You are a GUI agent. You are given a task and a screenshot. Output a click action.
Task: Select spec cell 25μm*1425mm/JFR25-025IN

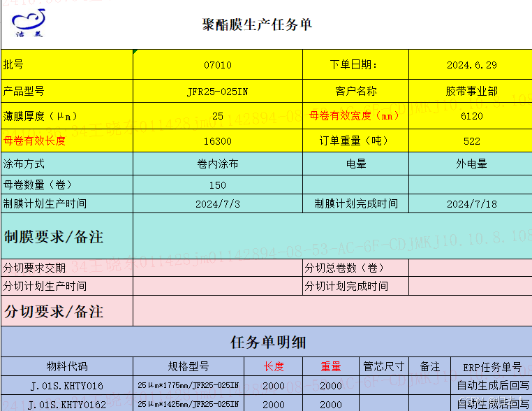tap(189, 403)
